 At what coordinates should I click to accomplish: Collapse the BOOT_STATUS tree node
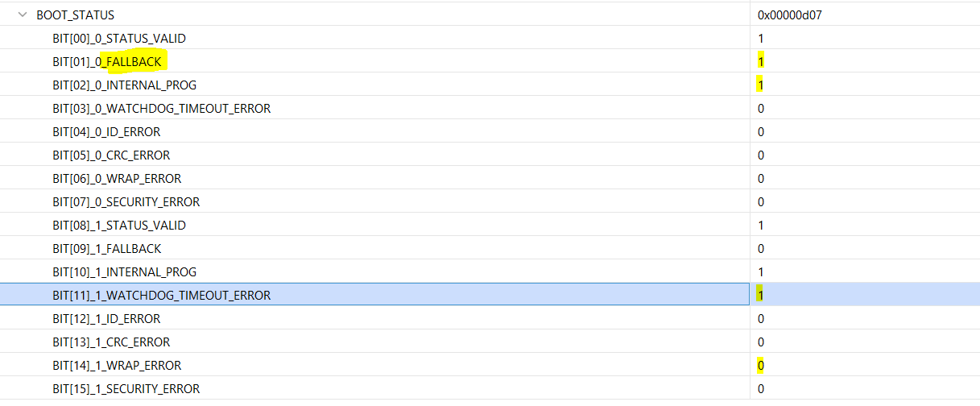23,14
